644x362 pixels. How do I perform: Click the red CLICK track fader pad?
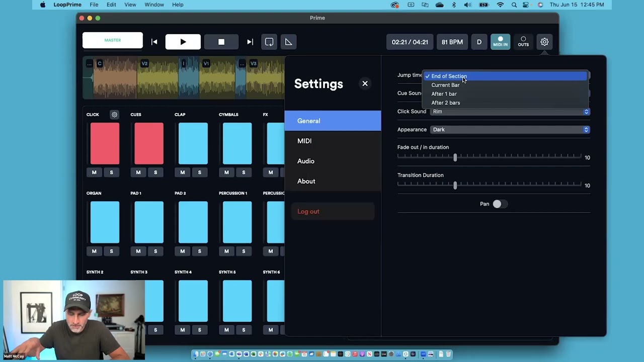[x=105, y=143]
